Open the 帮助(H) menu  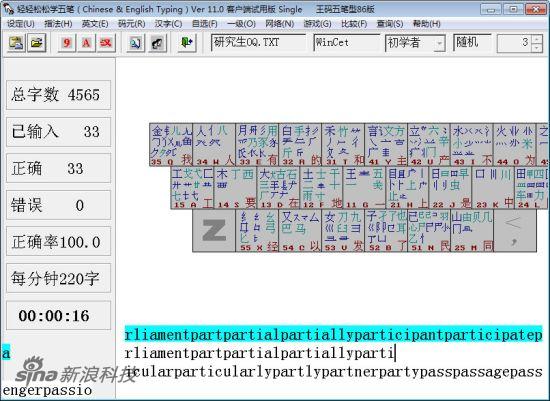coord(427,24)
